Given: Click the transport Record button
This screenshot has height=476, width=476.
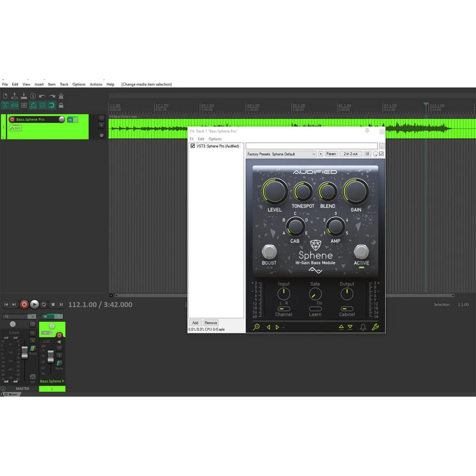Looking at the screenshot, I should [24, 305].
